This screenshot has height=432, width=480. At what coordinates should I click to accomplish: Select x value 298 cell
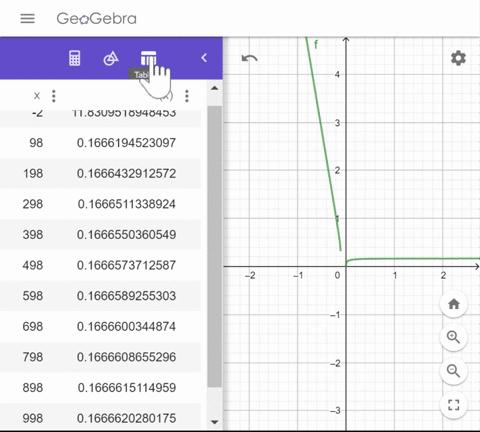(33, 204)
